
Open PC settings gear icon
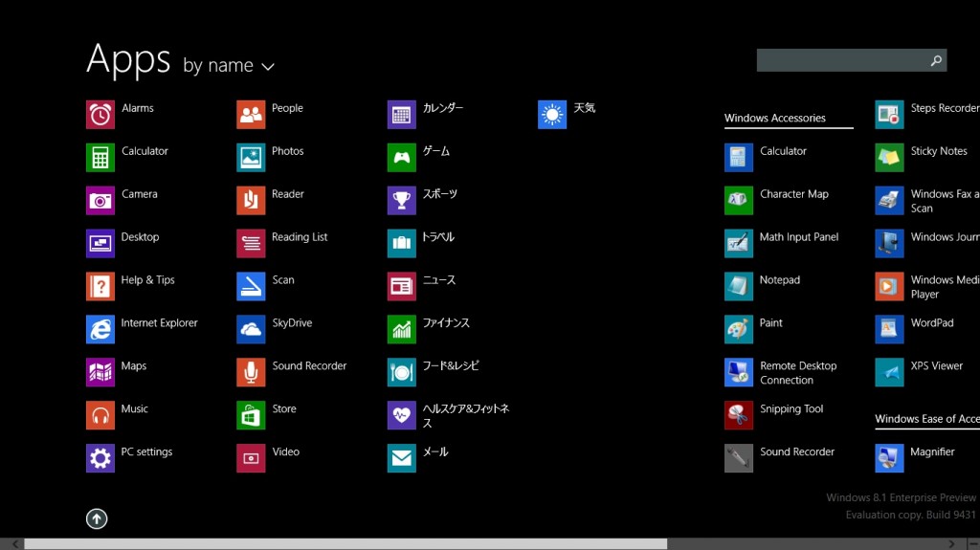[100, 458]
